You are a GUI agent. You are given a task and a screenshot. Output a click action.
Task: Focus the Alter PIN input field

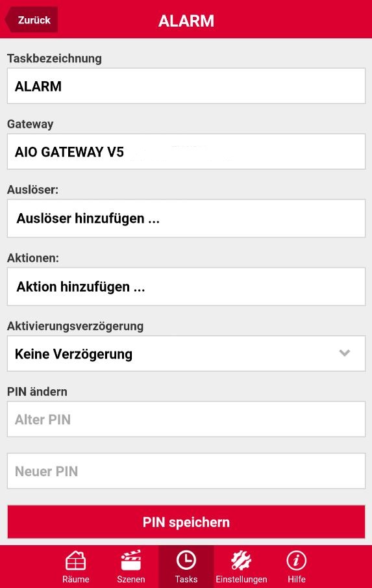(186, 419)
